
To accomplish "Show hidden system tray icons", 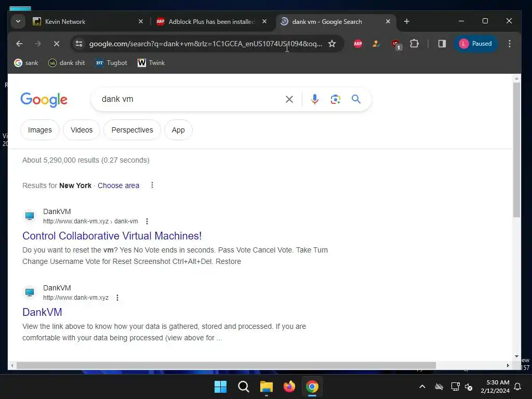I will 422,387.
